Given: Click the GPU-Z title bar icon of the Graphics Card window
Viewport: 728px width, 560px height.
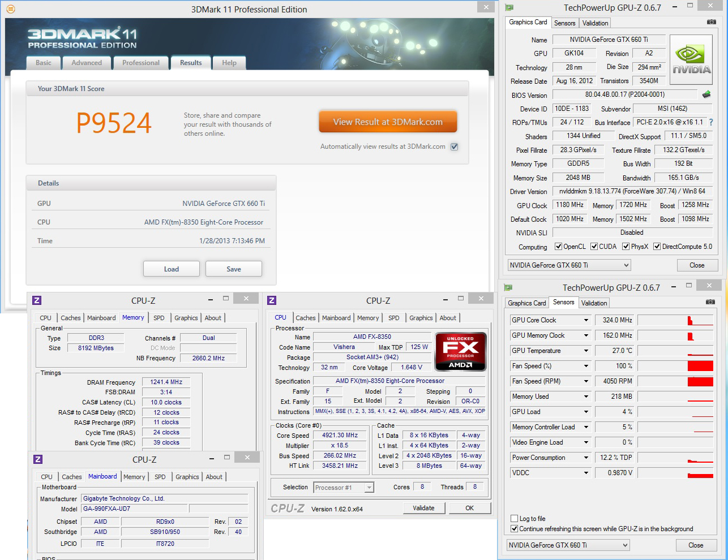Looking at the screenshot, I should click(x=509, y=7).
